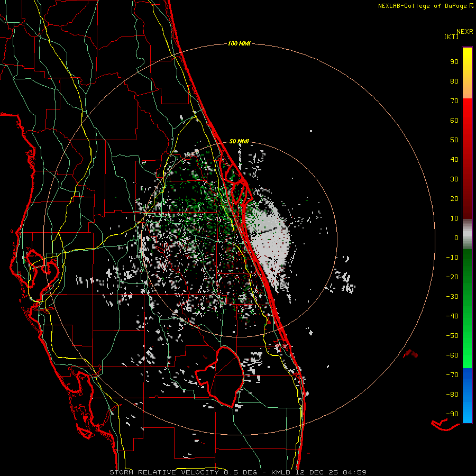Click the NEXR label above the legend

pos(465,31)
